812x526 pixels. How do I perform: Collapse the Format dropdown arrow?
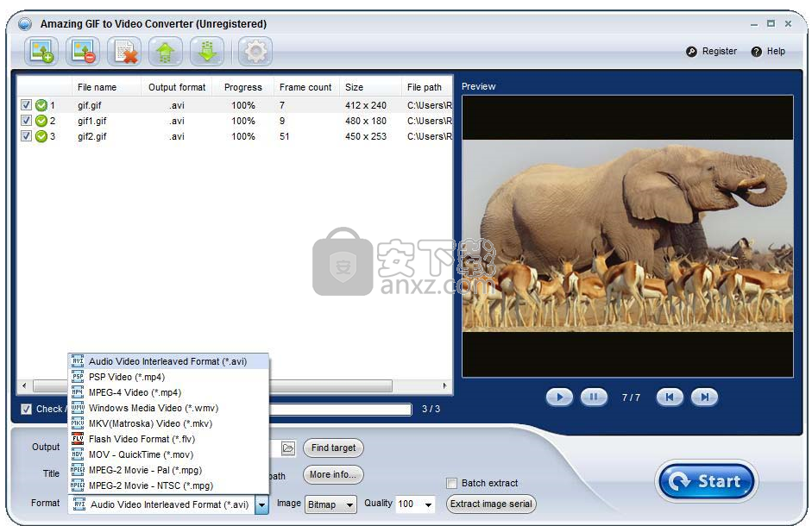tap(262, 504)
